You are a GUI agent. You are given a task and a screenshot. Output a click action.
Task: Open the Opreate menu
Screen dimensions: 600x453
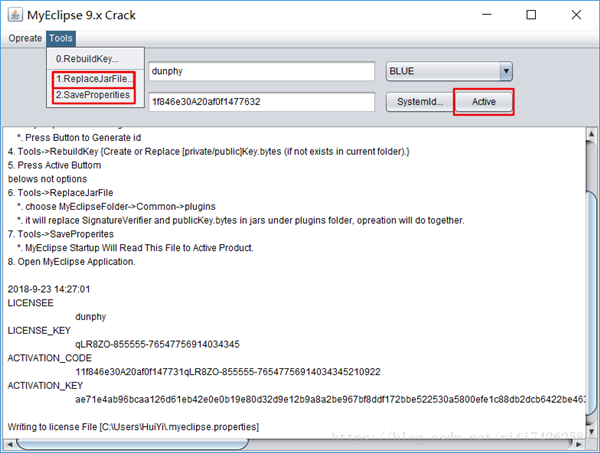(x=25, y=38)
